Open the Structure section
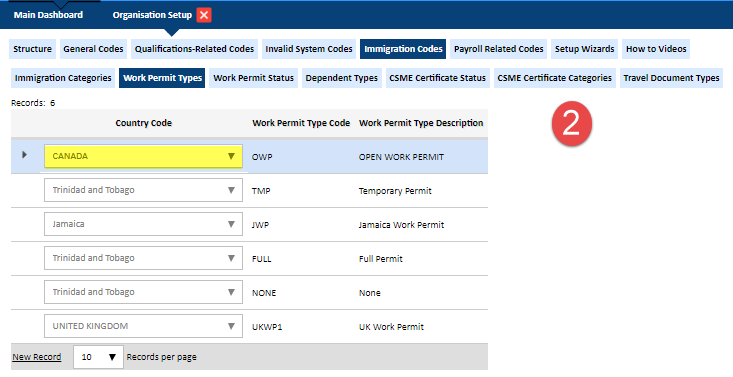Screen dimensions: 733x377 point(32,49)
